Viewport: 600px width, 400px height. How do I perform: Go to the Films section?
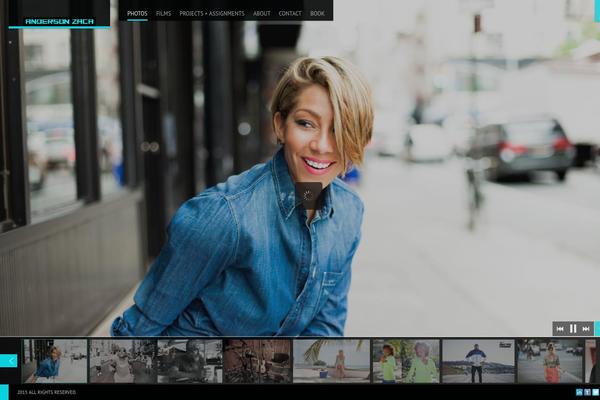163,13
